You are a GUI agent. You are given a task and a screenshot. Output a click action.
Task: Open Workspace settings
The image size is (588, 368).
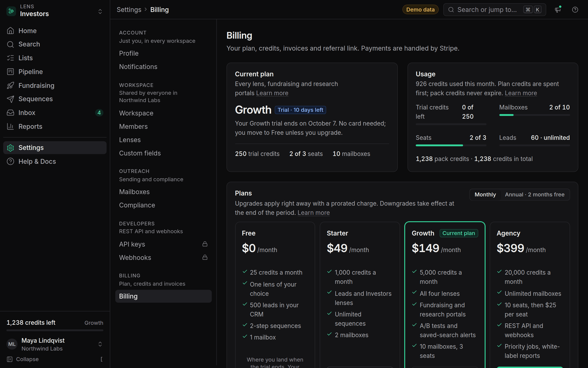163,113
